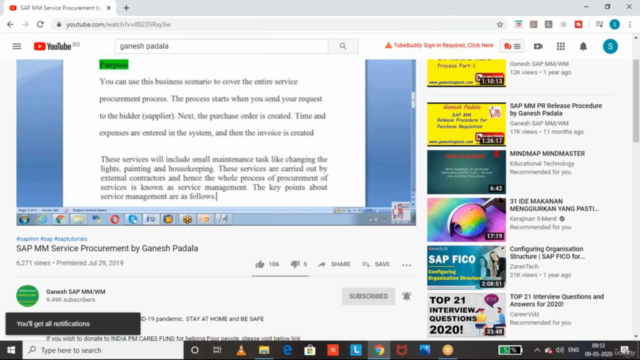Click the taskbar search box

[x=103, y=350]
